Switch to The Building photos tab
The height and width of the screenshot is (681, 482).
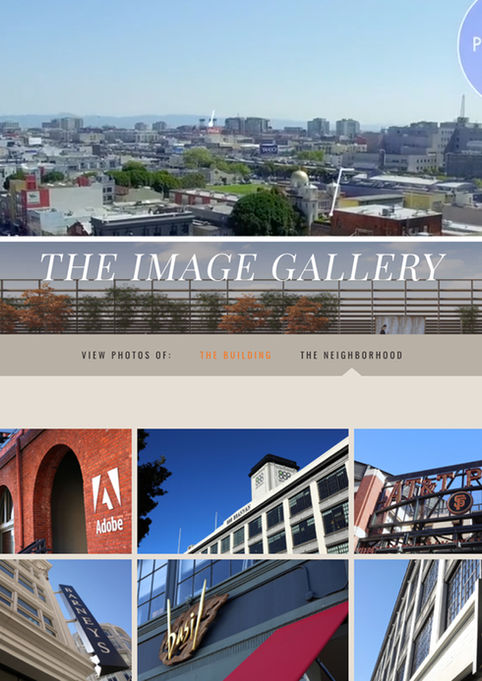(x=235, y=355)
